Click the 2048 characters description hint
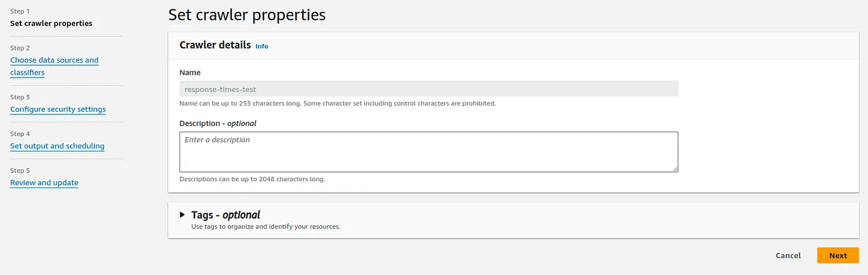 click(252, 179)
